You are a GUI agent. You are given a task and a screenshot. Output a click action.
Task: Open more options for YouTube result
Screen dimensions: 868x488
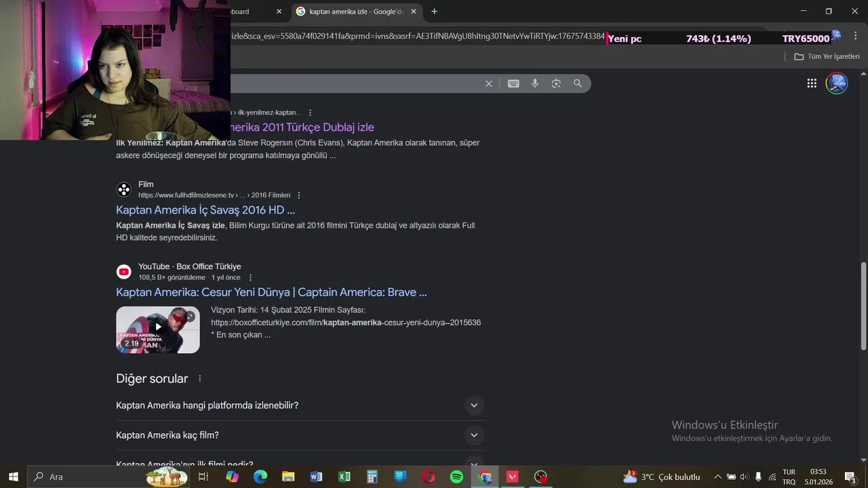tap(250, 277)
